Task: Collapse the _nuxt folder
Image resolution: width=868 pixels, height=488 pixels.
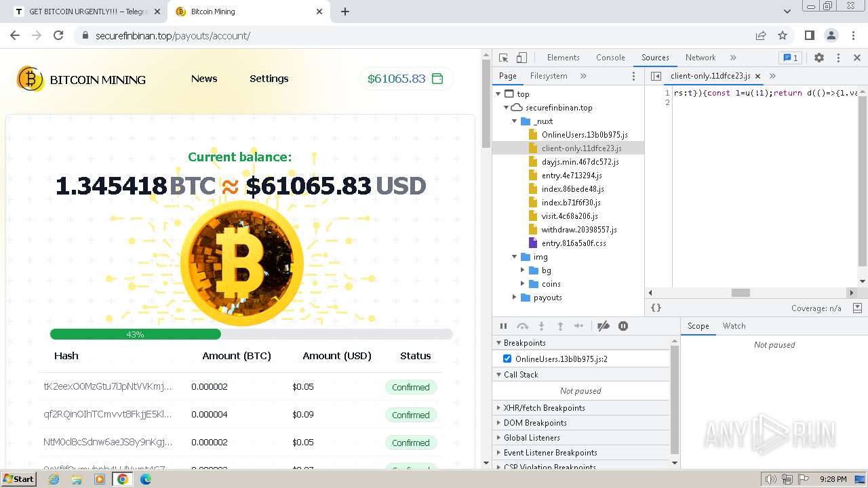Action: coord(515,121)
